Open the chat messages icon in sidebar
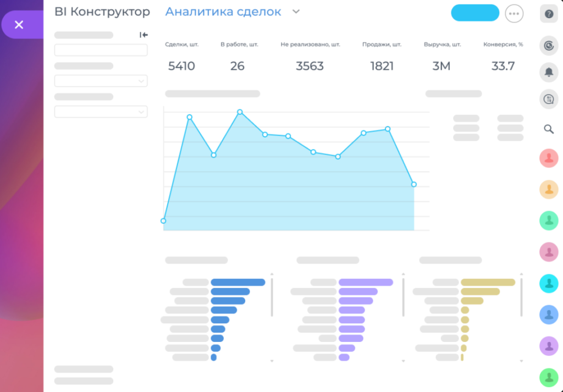Image resolution: width=563 pixels, height=392 pixels. coord(549,99)
